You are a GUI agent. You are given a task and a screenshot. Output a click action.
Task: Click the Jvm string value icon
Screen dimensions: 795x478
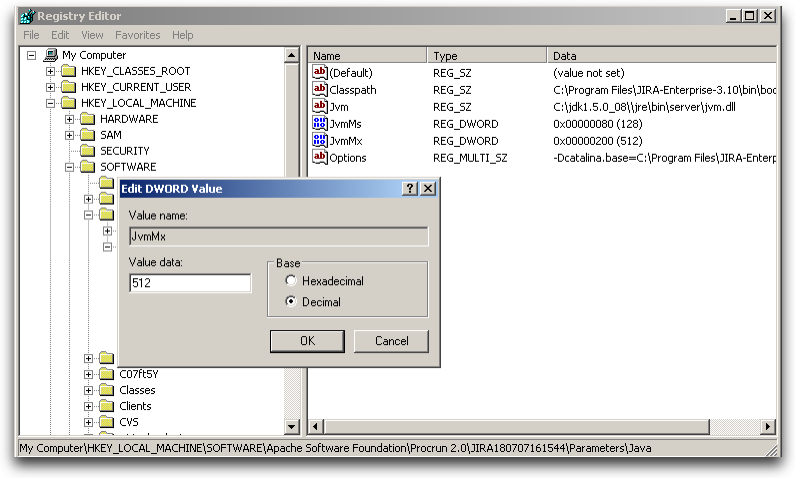tap(320, 106)
